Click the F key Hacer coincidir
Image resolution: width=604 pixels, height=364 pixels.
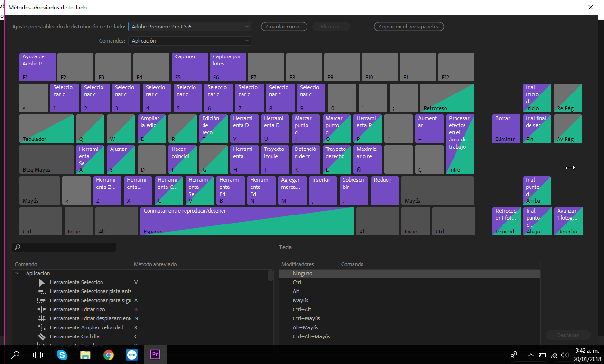(x=183, y=159)
